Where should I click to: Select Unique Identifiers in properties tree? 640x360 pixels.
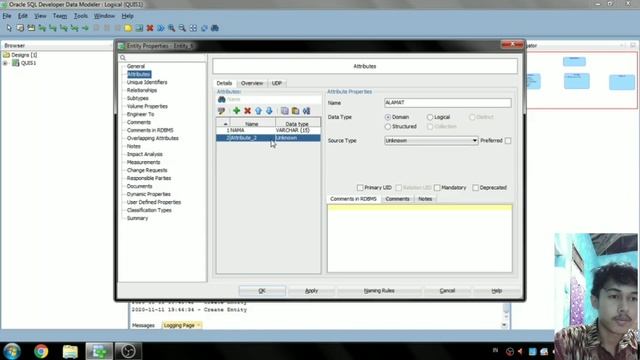(147, 82)
